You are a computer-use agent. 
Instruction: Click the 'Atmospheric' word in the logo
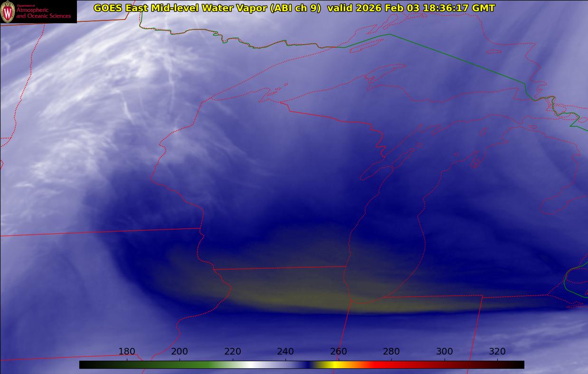(32, 10)
